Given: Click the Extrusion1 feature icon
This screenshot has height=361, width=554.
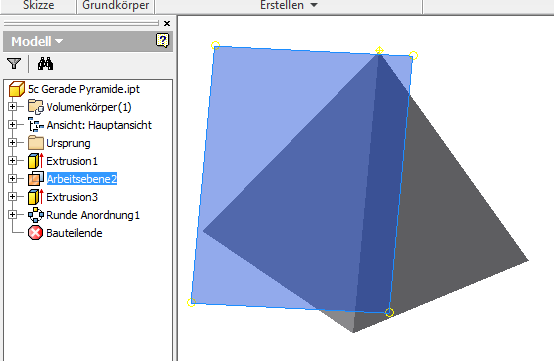Looking at the screenshot, I should 36,161.
